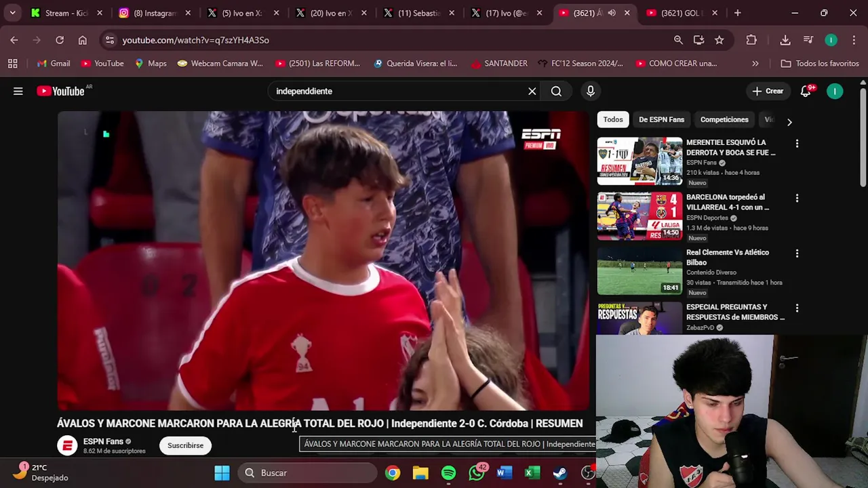
Task: Run search with the magnifier button
Action: 556,91
